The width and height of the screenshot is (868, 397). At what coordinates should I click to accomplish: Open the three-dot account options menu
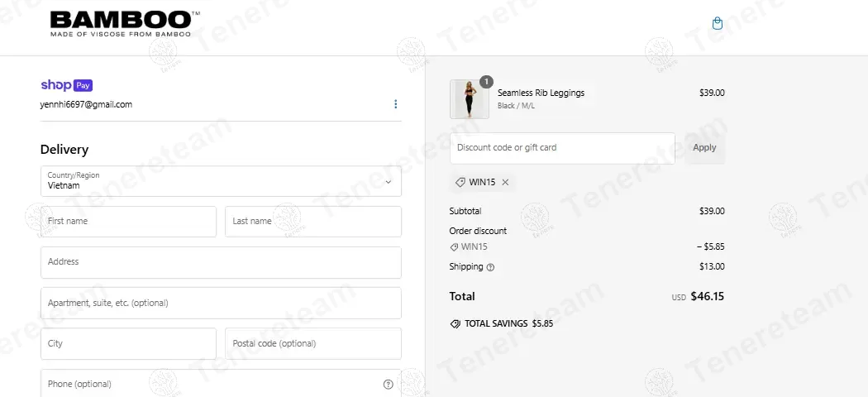pyautogui.click(x=395, y=104)
